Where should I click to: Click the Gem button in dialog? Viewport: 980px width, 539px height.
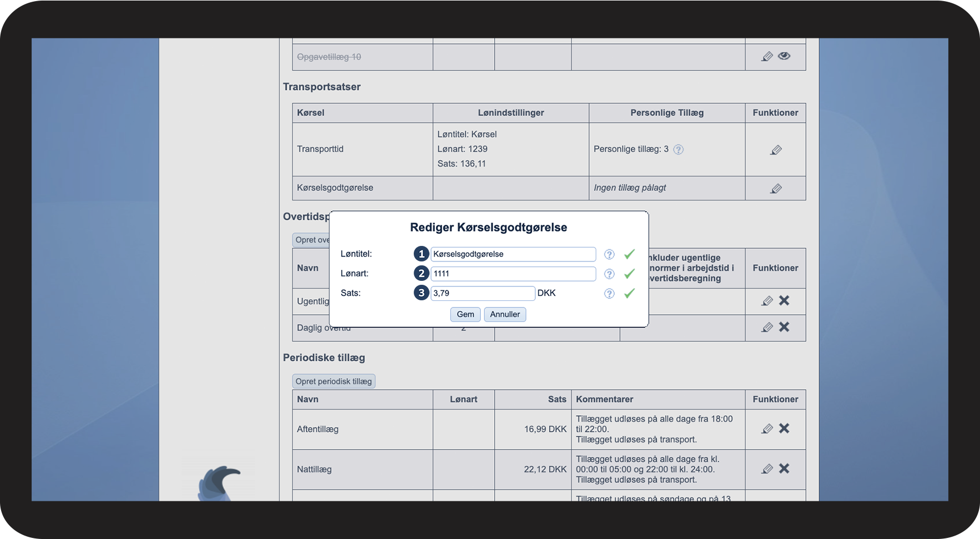(465, 314)
